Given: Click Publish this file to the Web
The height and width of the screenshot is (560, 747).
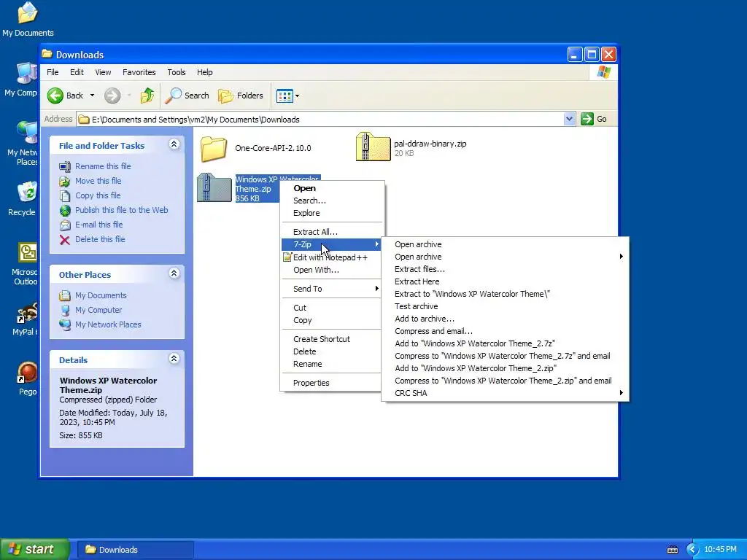Looking at the screenshot, I should point(122,210).
